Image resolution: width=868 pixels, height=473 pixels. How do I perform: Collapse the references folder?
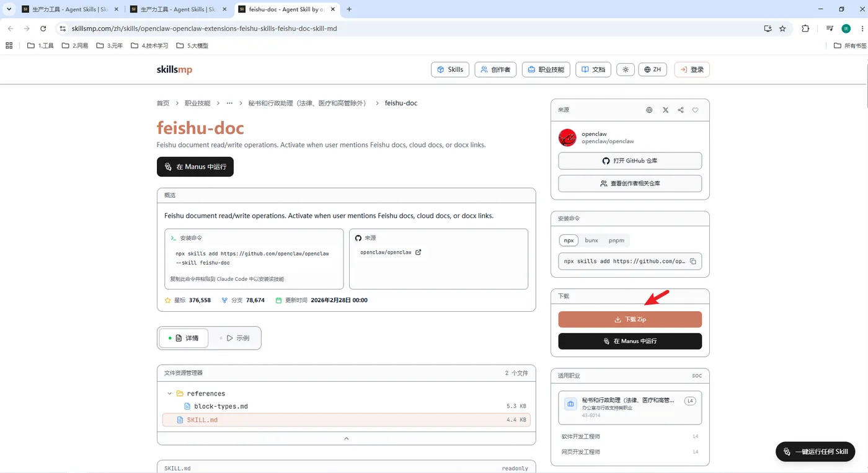[x=169, y=394]
